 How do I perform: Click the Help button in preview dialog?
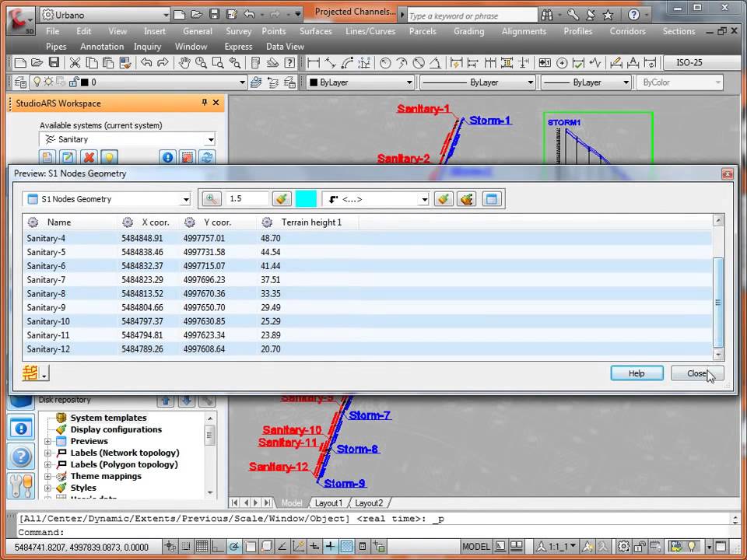point(637,373)
